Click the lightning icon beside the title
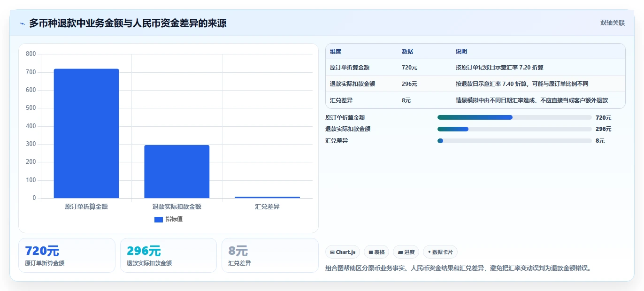This screenshot has height=291, width=644. click(23, 23)
